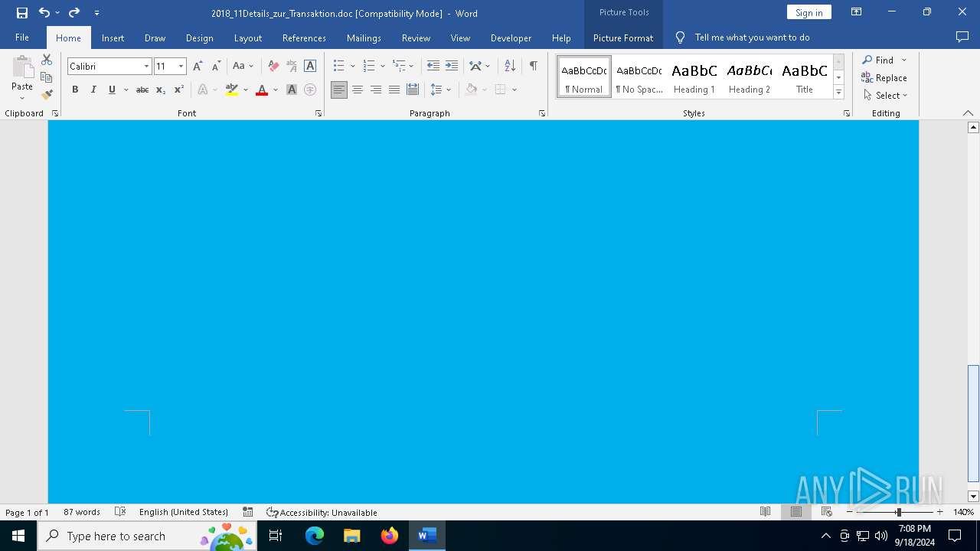
Task: Open the Picture Format tab
Action: click(623, 37)
